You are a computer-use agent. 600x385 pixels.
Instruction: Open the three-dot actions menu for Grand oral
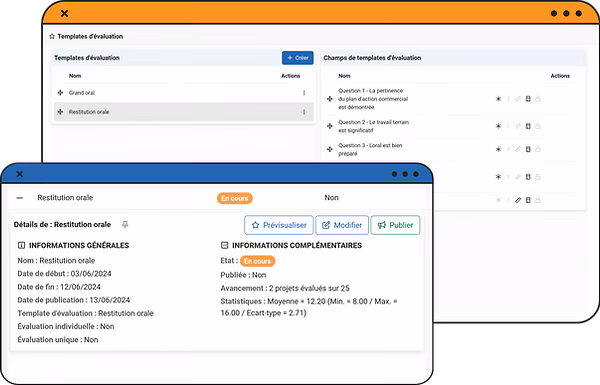click(304, 93)
